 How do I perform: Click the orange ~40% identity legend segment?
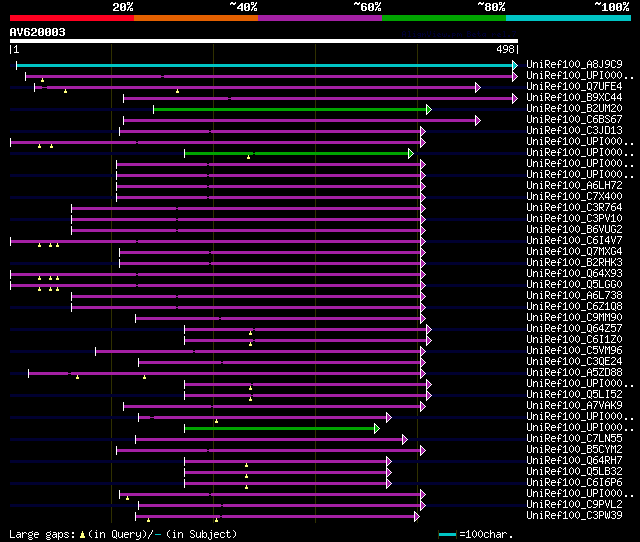[x=196, y=18]
